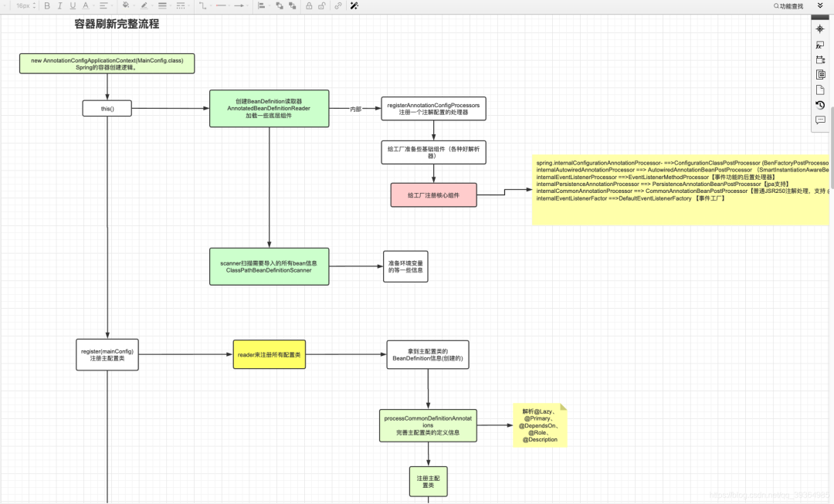Click the 功能查找 search field
This screenshot has height=504, width=834.
click(788, 6)
